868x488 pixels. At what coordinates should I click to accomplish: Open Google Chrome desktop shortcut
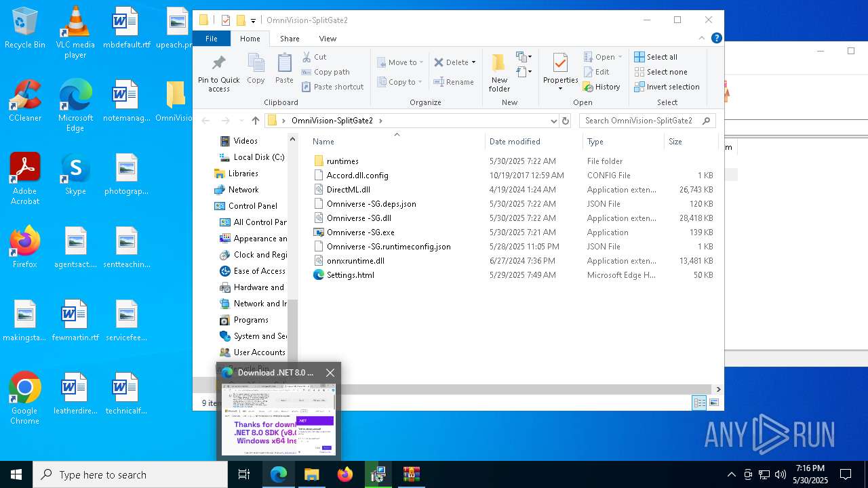coord(25,399)
